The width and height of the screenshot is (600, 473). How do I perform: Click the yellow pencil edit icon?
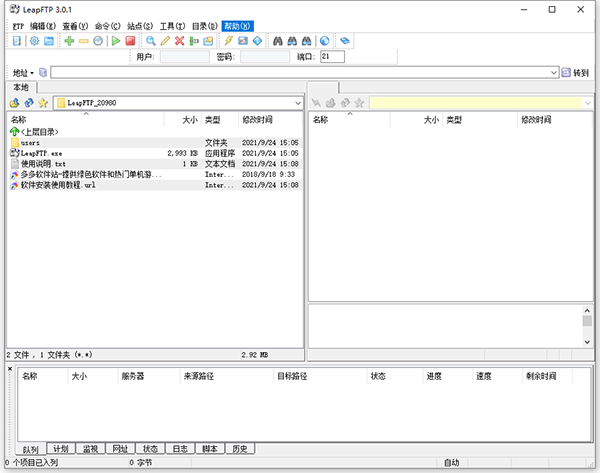[165, 41]
